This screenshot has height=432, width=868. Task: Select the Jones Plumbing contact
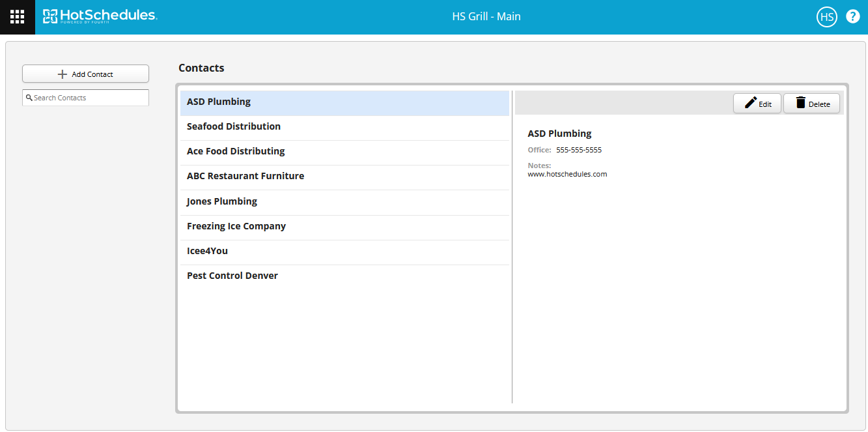344,203
